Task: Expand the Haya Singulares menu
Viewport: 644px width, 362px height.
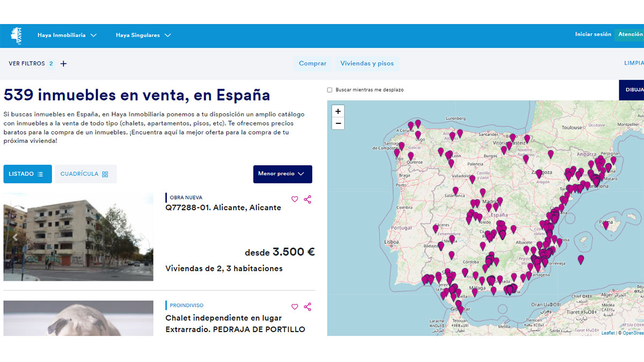Action: click(x=143, y=35)
